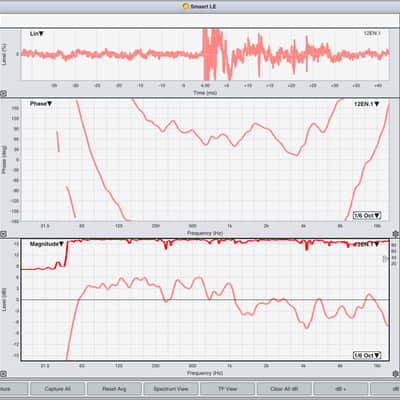Switch to Spectrum View

point(171,389)
